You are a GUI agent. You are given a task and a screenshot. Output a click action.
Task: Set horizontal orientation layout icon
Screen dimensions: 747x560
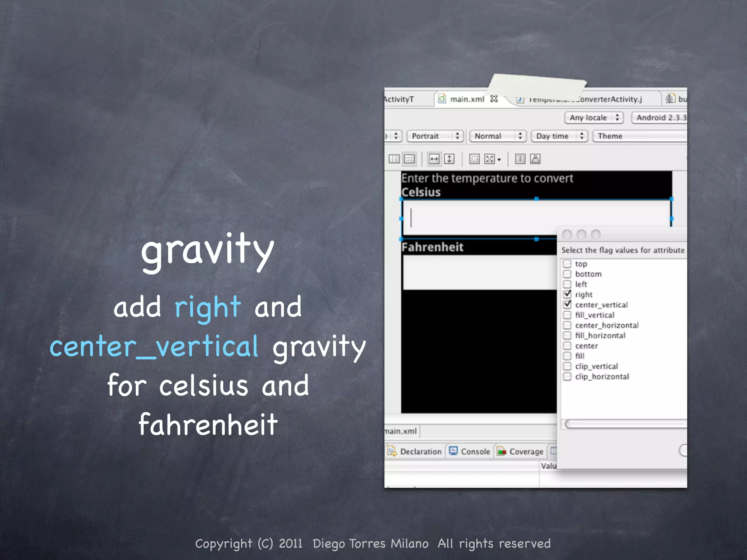(x=394, y=159)
